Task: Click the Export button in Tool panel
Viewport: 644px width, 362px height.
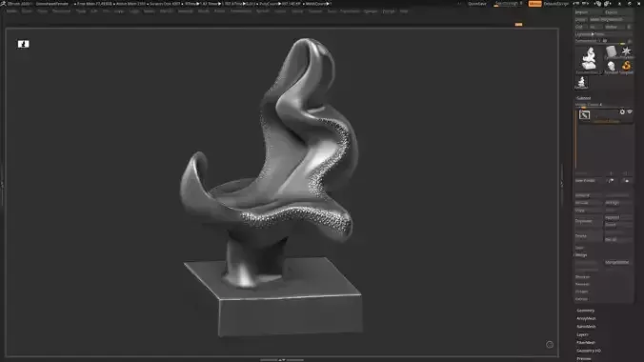Action: point(617,12)
